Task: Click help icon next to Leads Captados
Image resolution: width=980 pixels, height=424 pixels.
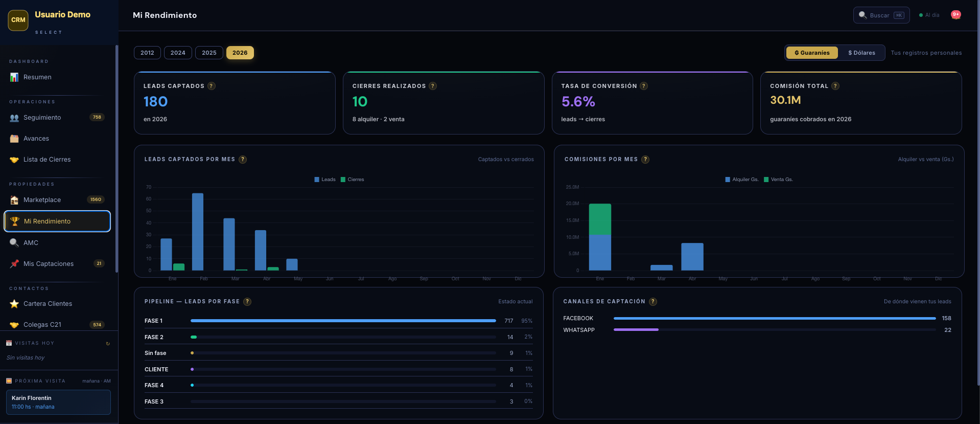Action: (x=212, y=86)
